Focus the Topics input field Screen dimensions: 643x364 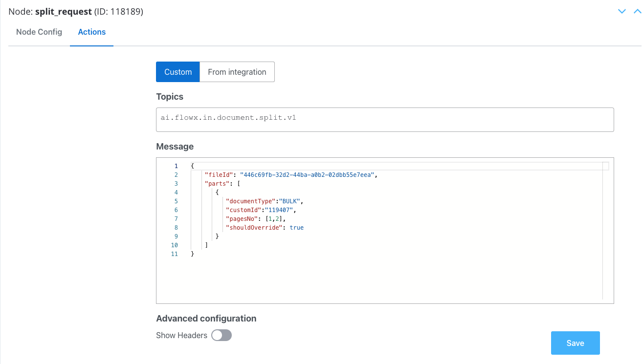click(385, 120)
